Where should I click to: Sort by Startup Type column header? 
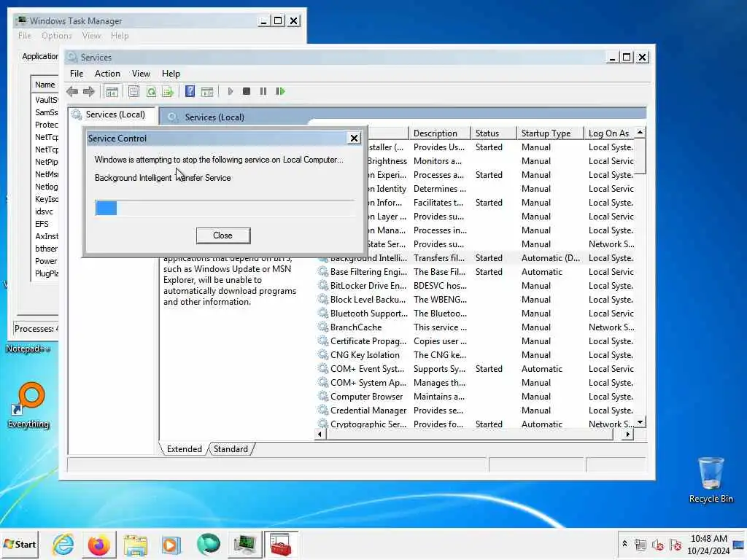pyautogui.click(x=550, y=133)
